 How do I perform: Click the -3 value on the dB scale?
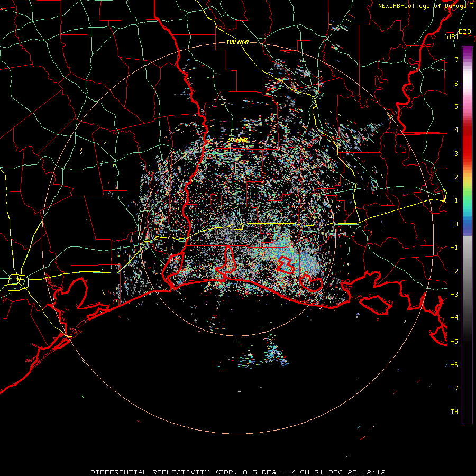(x=454, y=295)
